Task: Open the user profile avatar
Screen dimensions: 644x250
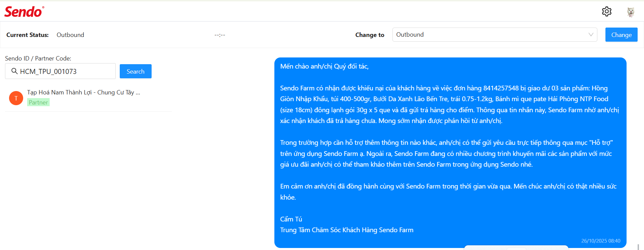Action: pyautogui.click(x=631, y=12)
